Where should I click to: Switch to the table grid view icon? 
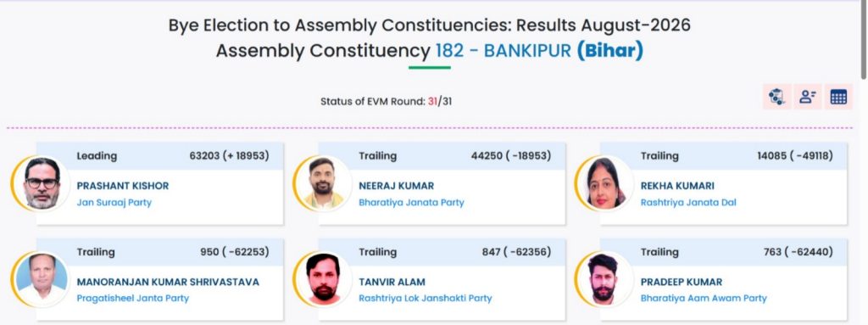pyautogui.click(x=838, y=97)
